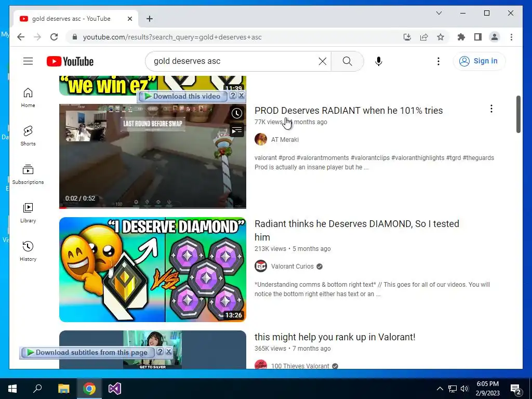This screenshot has width=532, height=399.
Task: Click Download subtitles from this page
Action: (87, 353)
